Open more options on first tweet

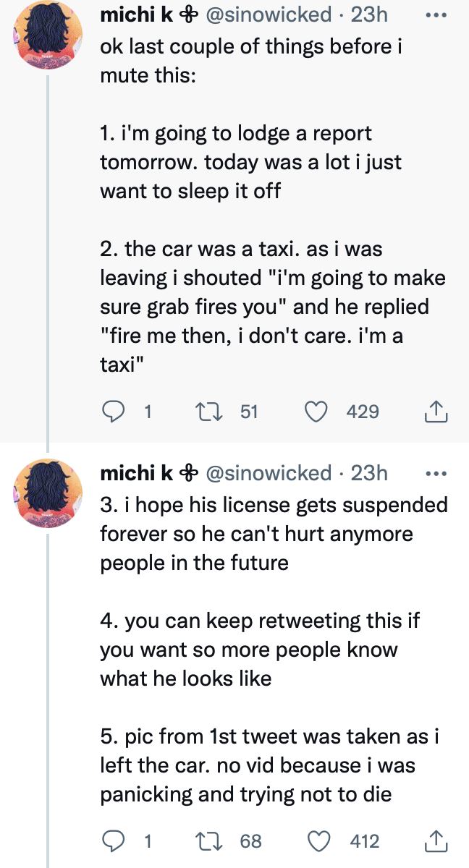point(435,14)
